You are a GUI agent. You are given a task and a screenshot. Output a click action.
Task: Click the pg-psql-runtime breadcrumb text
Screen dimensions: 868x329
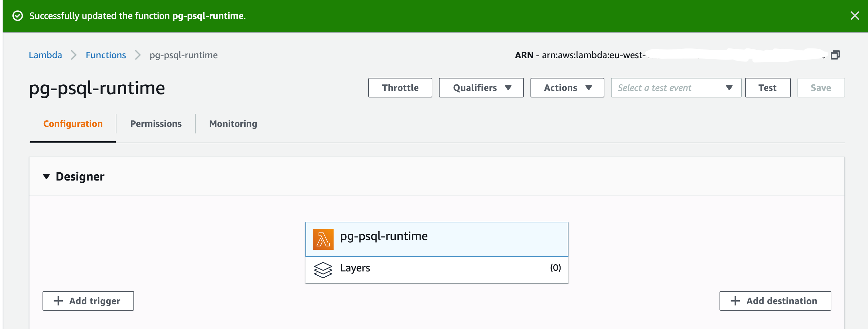pyautogui.click(x=184, y=55)
